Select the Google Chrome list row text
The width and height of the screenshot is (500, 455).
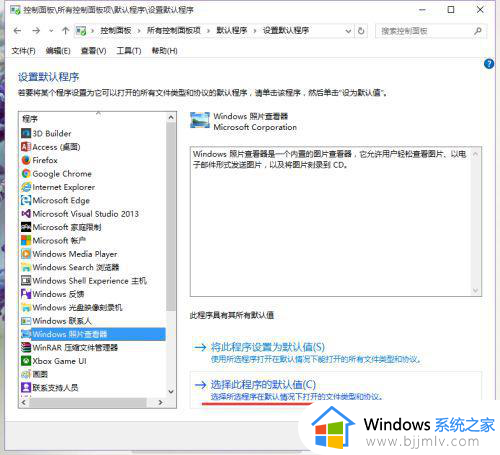tap(62, 174)
